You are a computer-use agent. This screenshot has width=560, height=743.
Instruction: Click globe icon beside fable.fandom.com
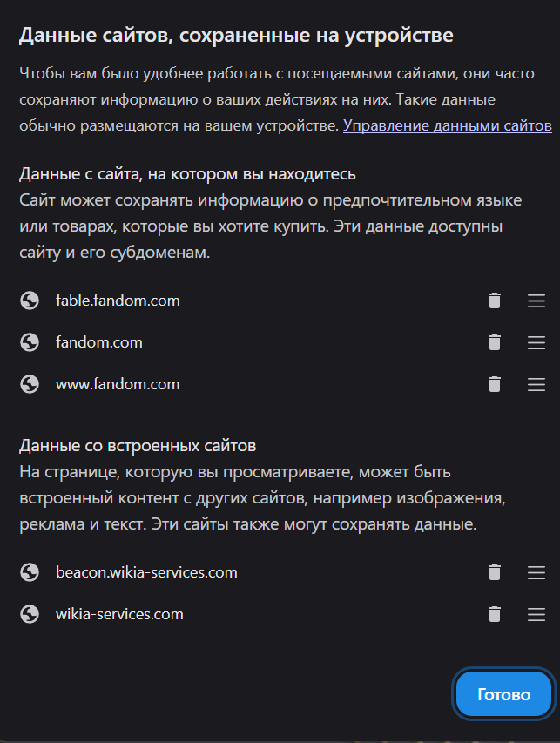pos(30,301)
